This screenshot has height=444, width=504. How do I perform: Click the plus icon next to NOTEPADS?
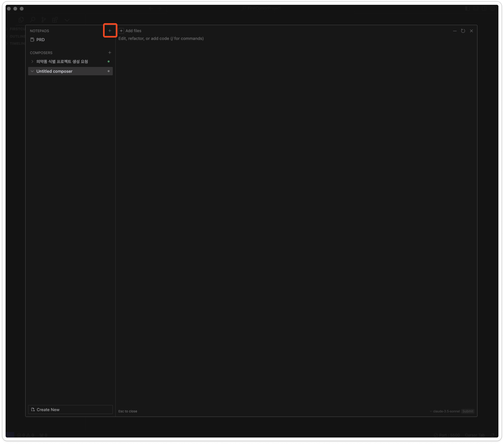click(110, 31)
